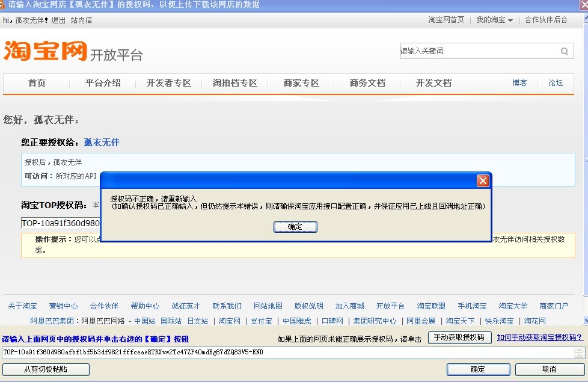The width and height of the screenshot is (588, 382).
Task: Open the 淘拍档专区 navigation tab
Action: pos(234,82)
